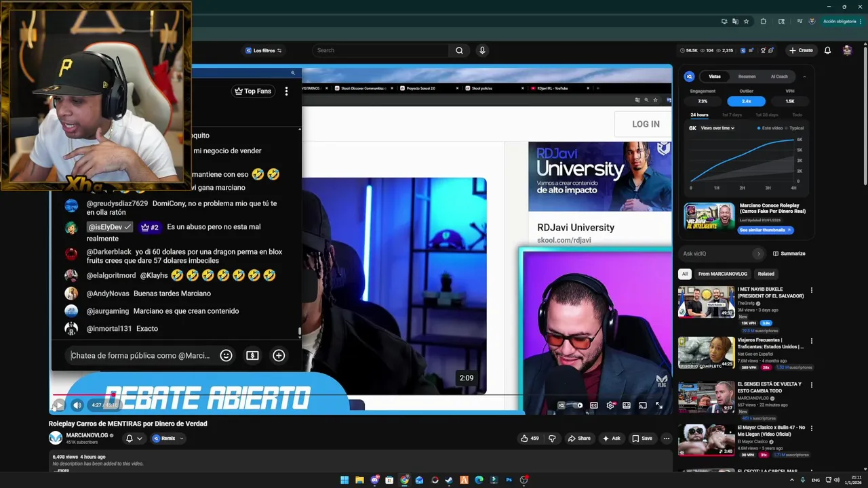Select the 1st 7 days time range
This screenshot has height=488, width=868.
tap(732, 115)
